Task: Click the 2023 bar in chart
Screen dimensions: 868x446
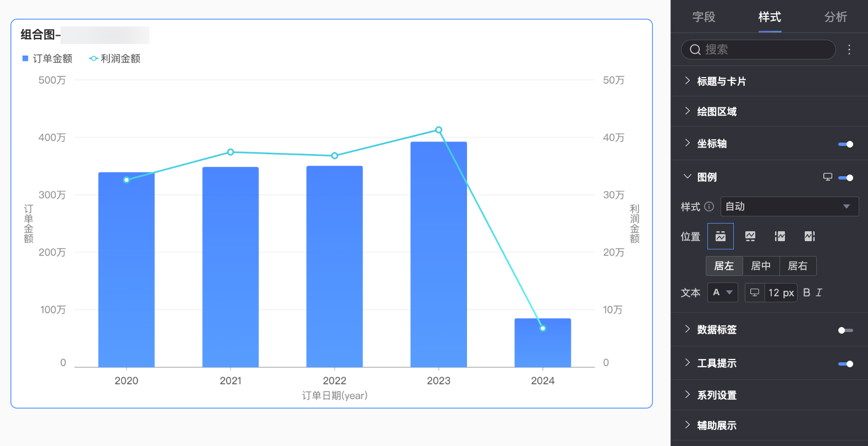Action: click(x=438, y=254)
